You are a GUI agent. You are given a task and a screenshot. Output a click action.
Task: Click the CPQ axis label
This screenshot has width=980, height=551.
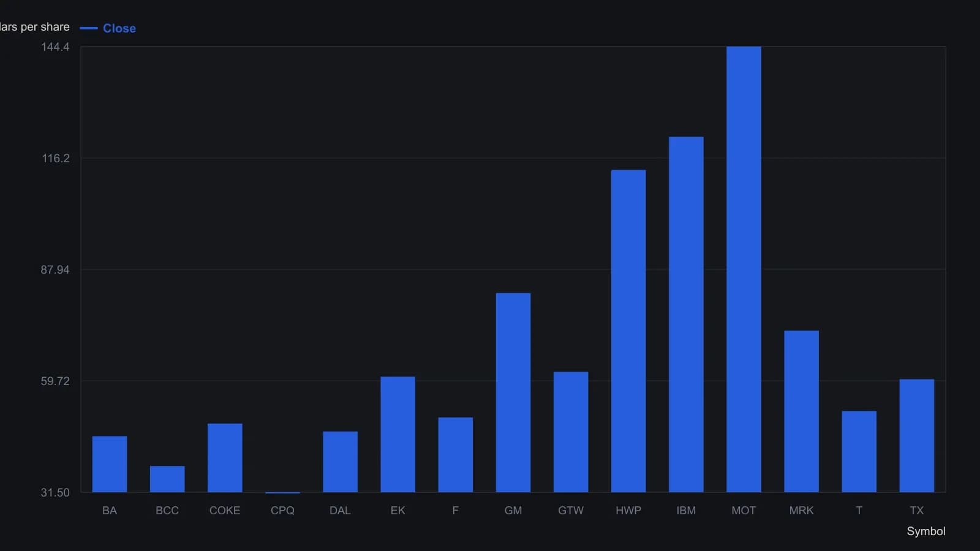tap(282, 511)
